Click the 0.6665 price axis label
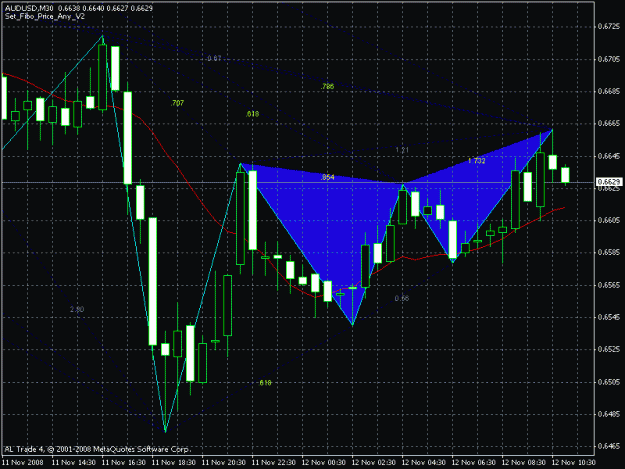Viewport: 625px width, 469px height. (x=609, y=124)
